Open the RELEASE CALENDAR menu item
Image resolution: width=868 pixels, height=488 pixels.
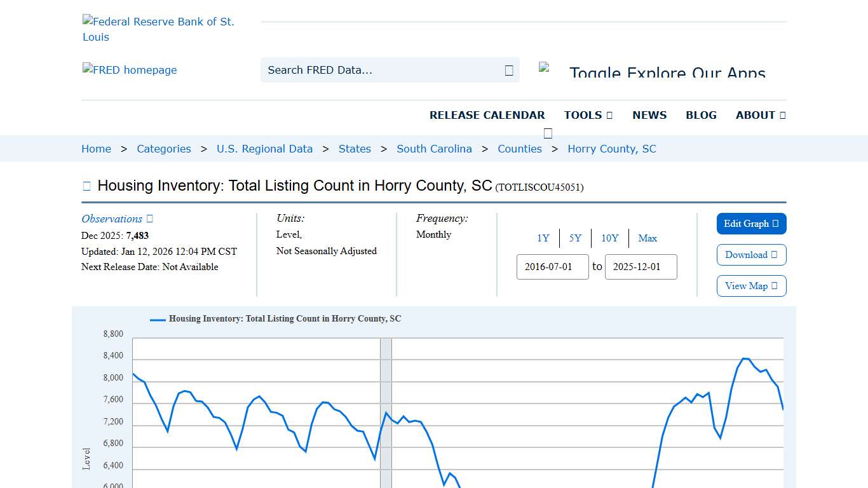(487, 115)
